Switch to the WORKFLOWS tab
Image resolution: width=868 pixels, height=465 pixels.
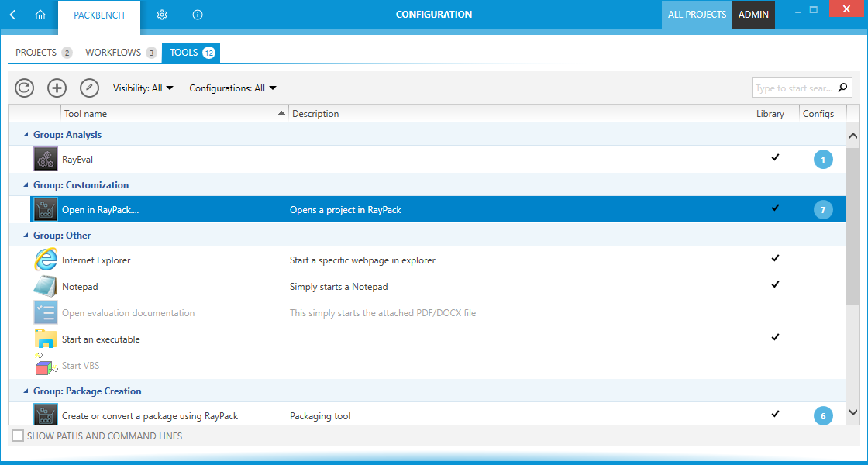112,52
